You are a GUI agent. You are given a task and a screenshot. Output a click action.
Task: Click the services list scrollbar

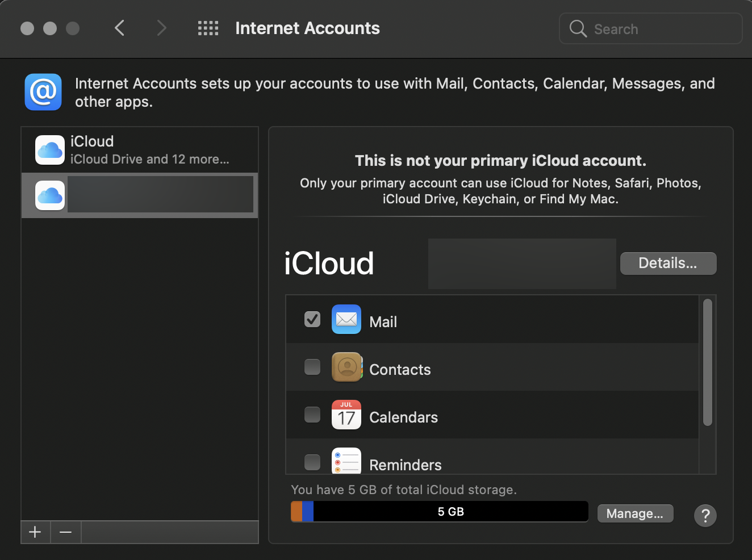click(708, 362)
